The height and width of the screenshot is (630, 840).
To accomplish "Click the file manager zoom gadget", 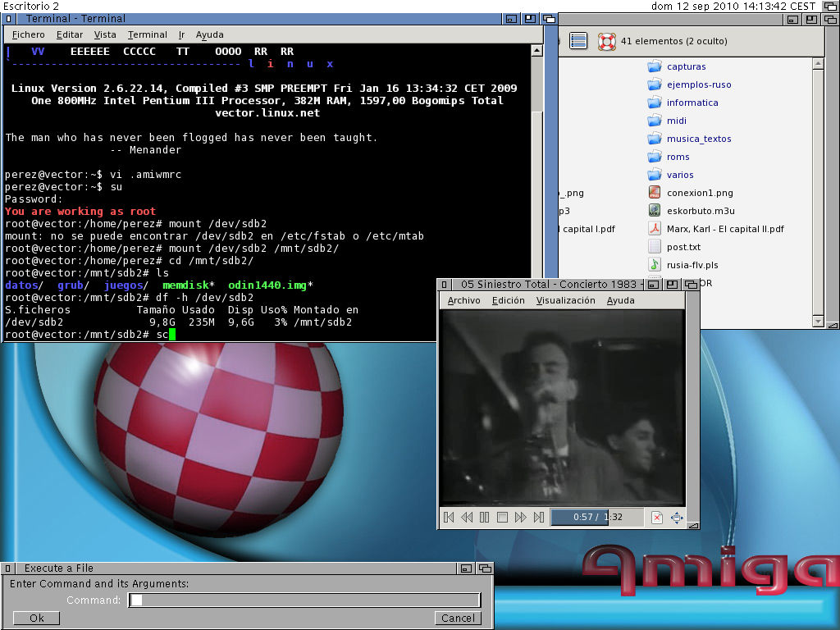I will pos(811,20).
